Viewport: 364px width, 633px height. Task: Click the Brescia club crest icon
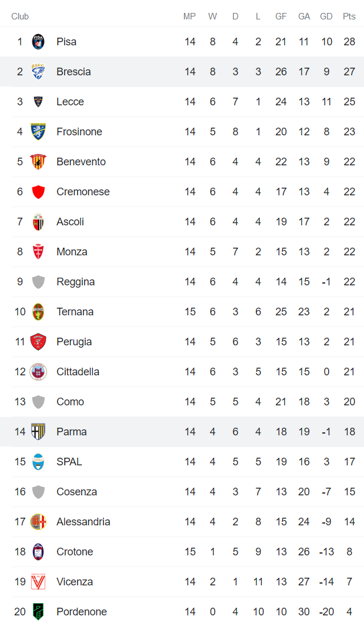[x=38, y=72]
